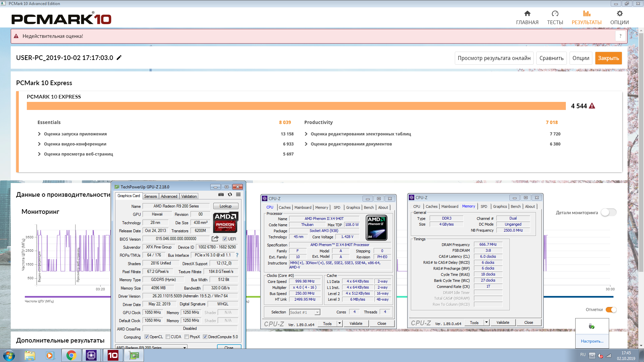The width and height of the screenshot is (644, 362).
Task: Open the ОПЦИИ gear icon
Action: (620, 13)
